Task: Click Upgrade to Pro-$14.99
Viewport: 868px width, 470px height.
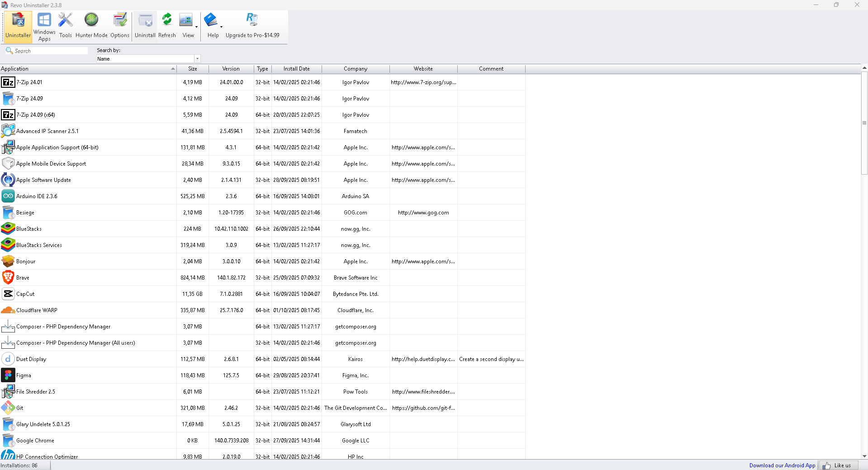Action: pos(252,26)
